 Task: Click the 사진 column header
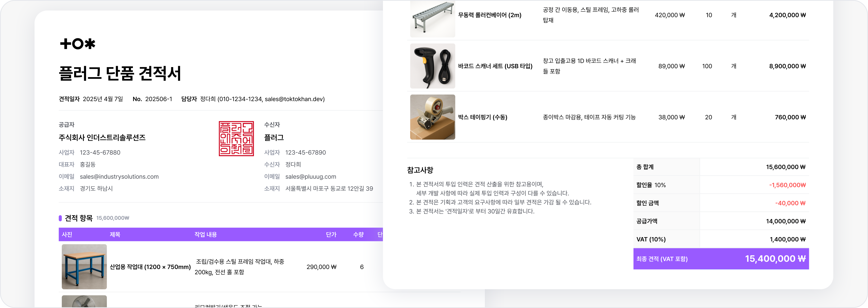point(67,235)
